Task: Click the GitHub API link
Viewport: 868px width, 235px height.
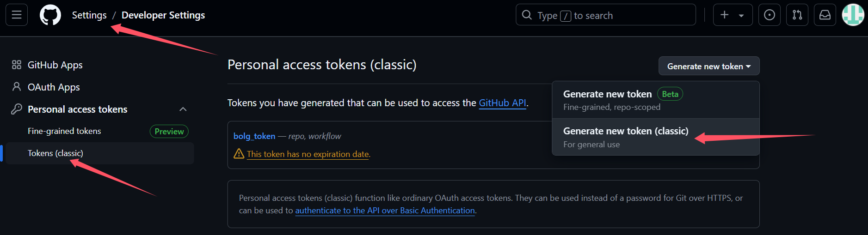Action: coord(502,103)
